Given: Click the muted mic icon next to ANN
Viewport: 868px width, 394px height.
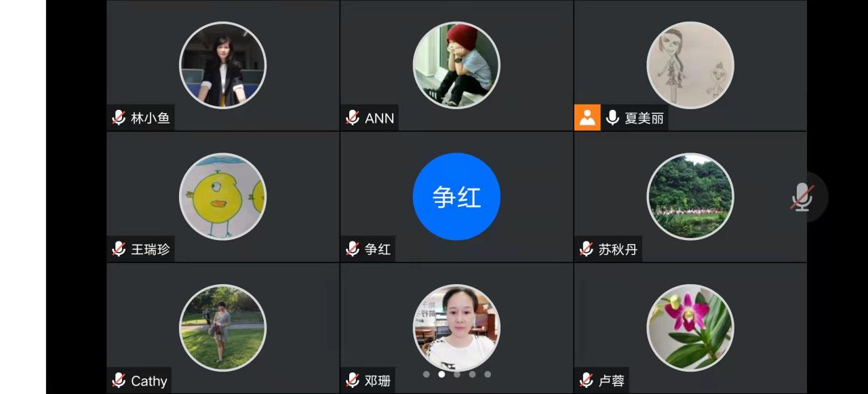Looking at the screenshot, I should pos(353,118).
